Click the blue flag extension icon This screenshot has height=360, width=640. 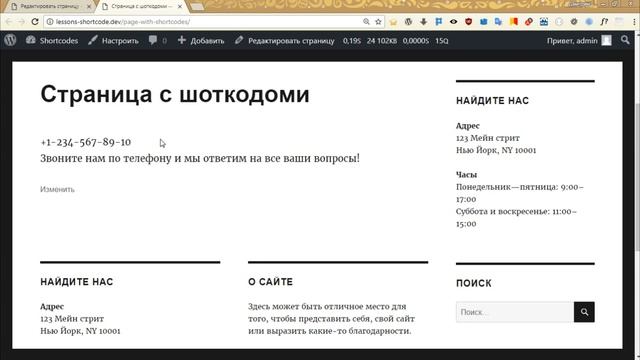point(438,22)
